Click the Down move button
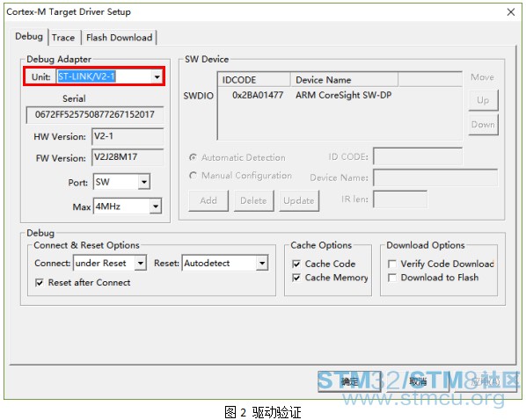The width and height of the screenshot is (526, 420). (x=483, y=125)
